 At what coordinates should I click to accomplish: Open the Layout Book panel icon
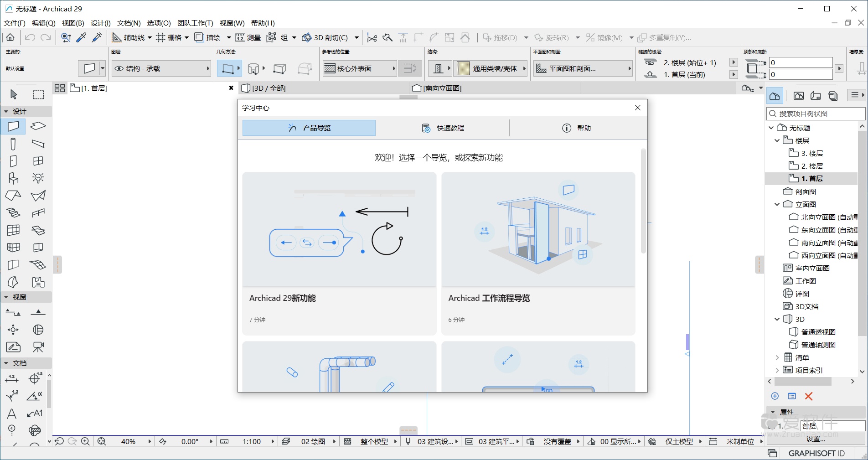tap(816, 95)
